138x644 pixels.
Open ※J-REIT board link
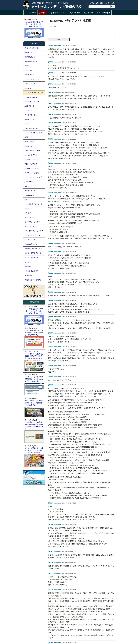click(x=34, y=262)
